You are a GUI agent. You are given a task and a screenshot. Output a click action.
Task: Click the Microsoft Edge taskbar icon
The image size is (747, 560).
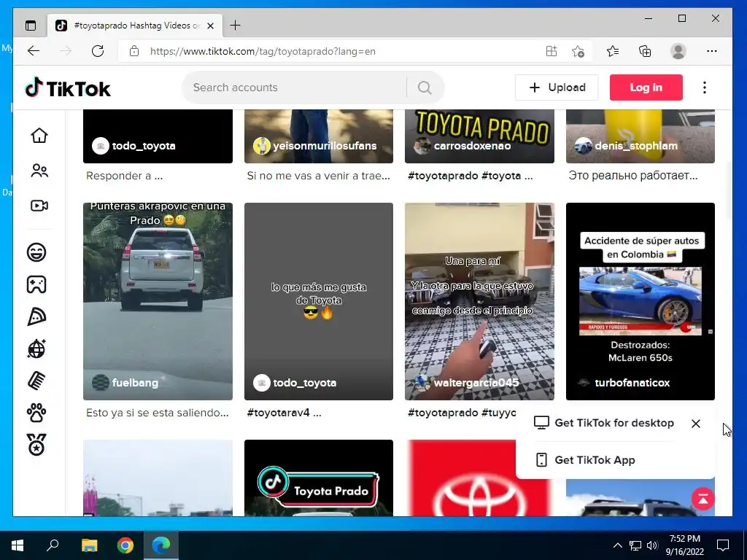pyautogui.click(x=161, y=545)
